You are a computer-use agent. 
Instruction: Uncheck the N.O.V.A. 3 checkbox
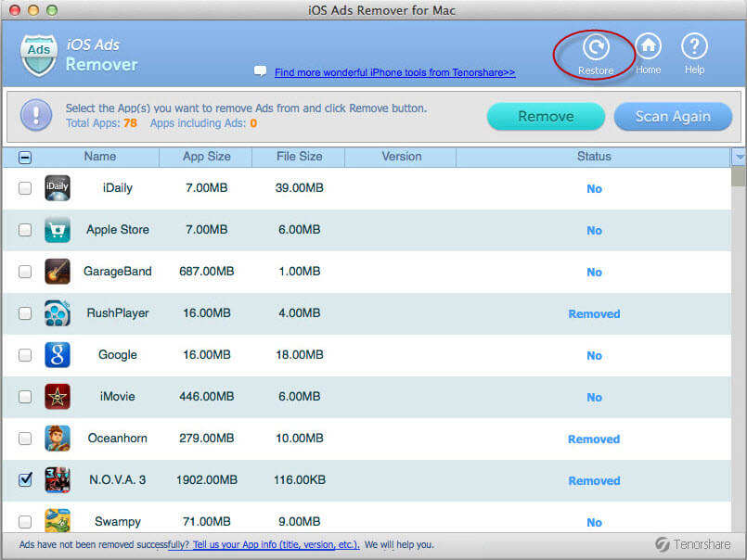point(25,479)
